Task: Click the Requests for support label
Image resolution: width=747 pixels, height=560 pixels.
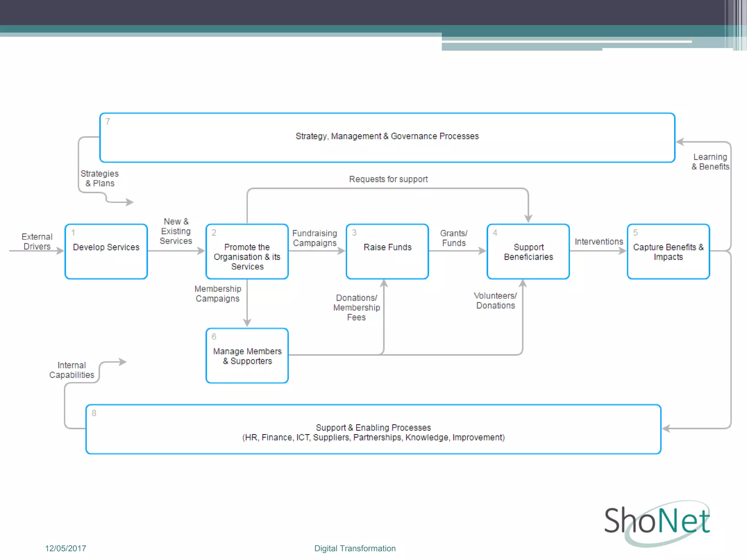Action: coord(388,179)
